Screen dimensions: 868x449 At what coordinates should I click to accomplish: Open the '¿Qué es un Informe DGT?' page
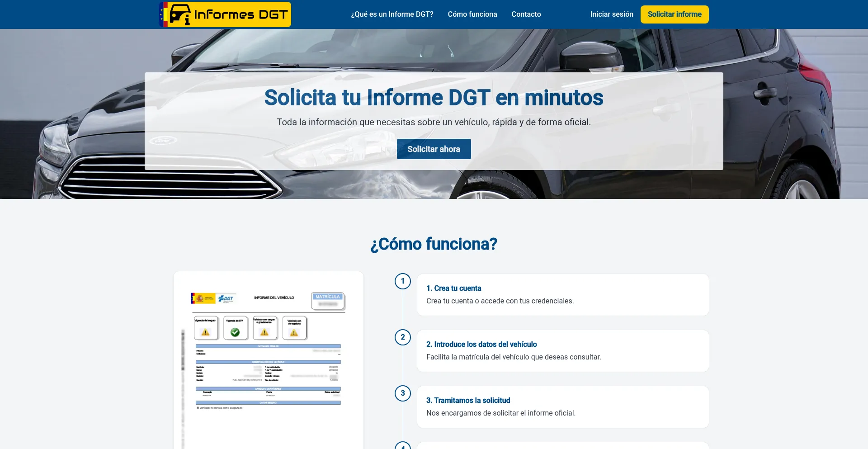pos(392,14)
